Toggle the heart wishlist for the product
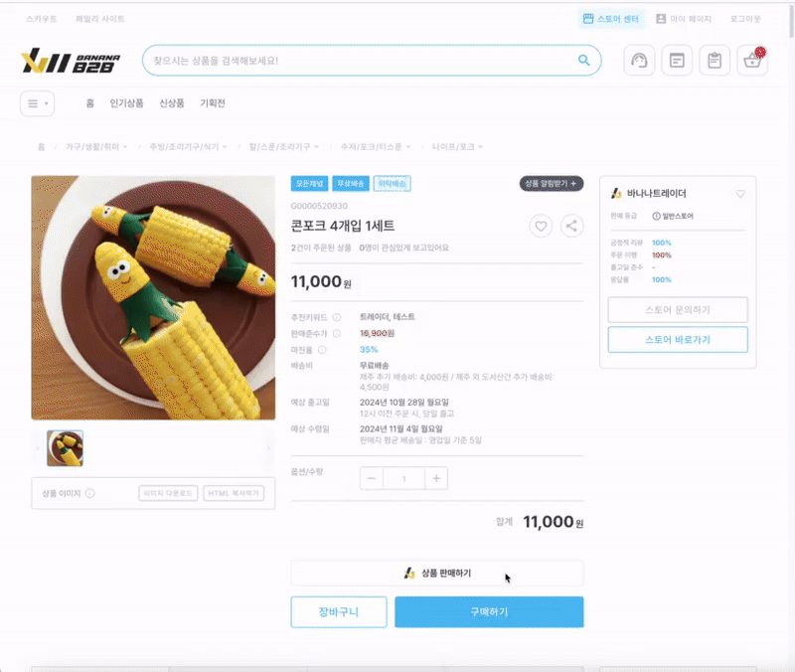The width and height of the screenshot is (795, 672). coord(541,226)
